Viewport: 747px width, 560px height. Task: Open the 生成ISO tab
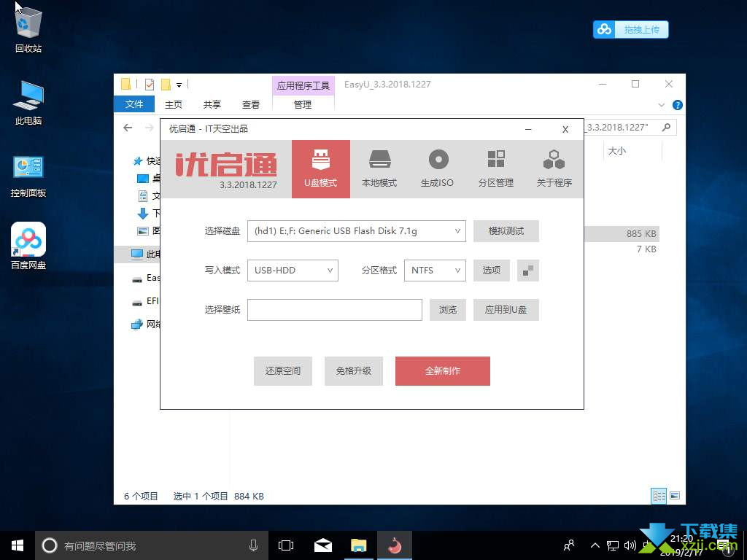[438, 169]
